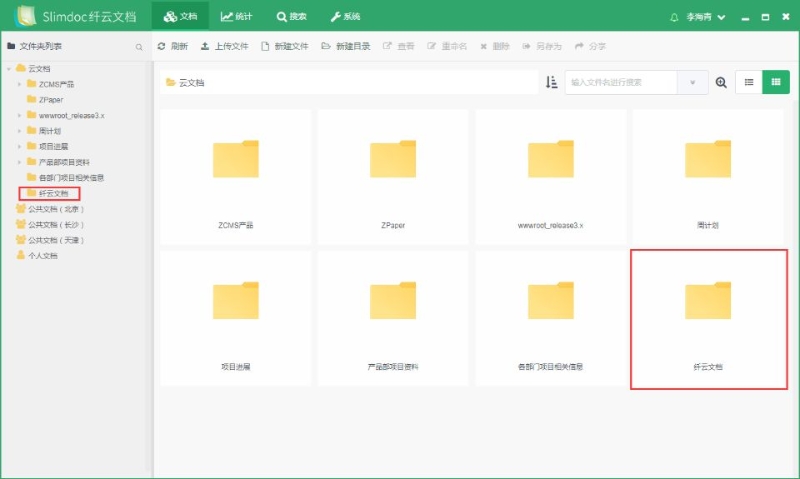Image resolution: width=800 pixels, height=479 pixels.
Task: Collapse the 云文档 root tree node
Action: click(9, 68)
